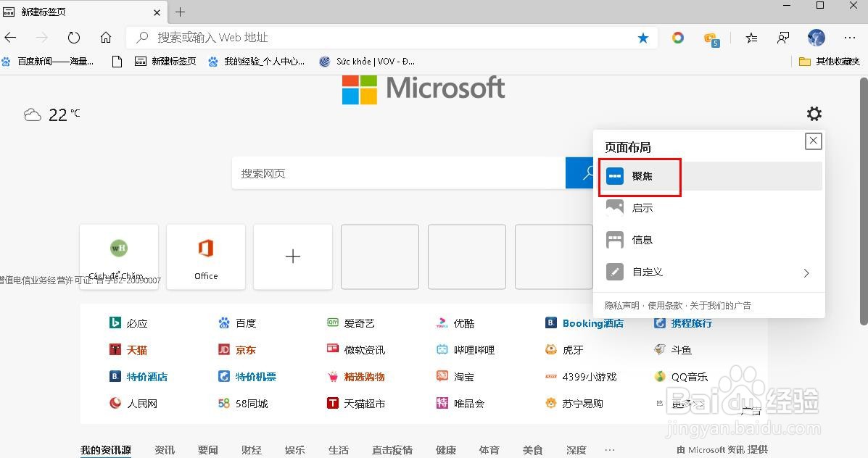
Task: Open the browser Settings and more menu
Action: click(850, 38)
